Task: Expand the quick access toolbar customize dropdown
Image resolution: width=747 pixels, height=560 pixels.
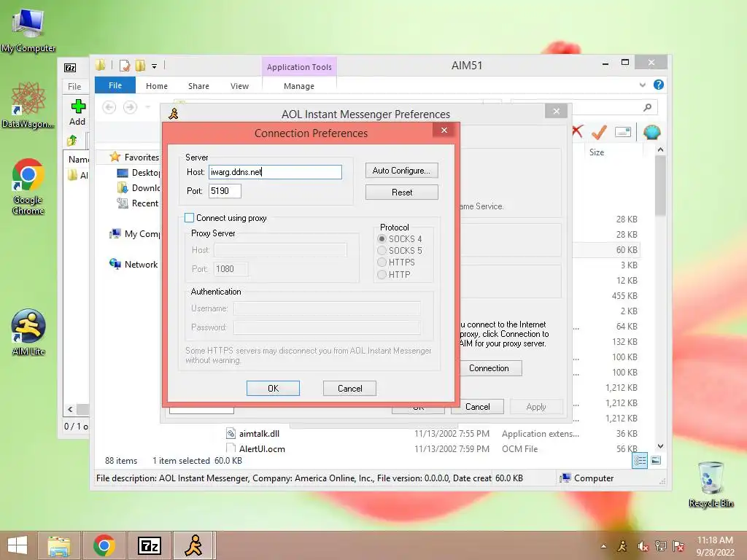Action: pyautogui.click(x=155, y=66)
